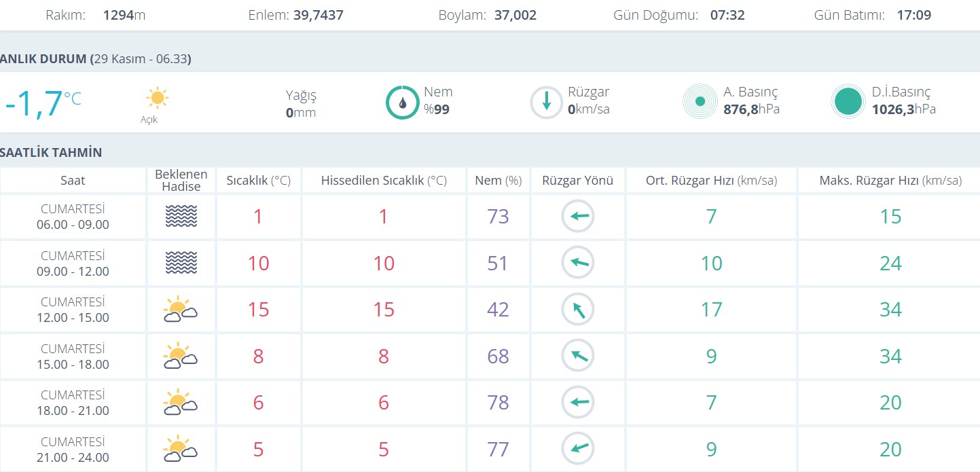Image resolution: width=980 pixels, height=472 pixels.
Task: Click fog icon for 09.00 - 12.00 forecast
Action: [x=181, y=263]
